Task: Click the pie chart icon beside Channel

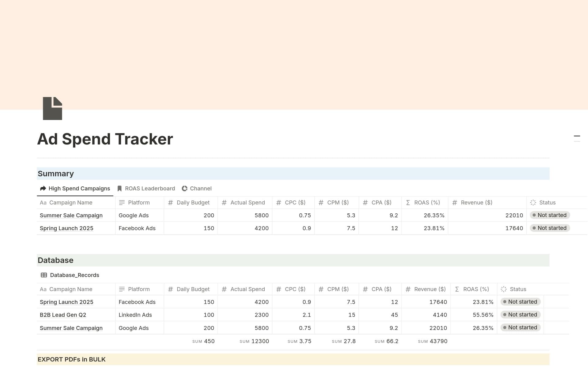Action: tap(184, 188)
